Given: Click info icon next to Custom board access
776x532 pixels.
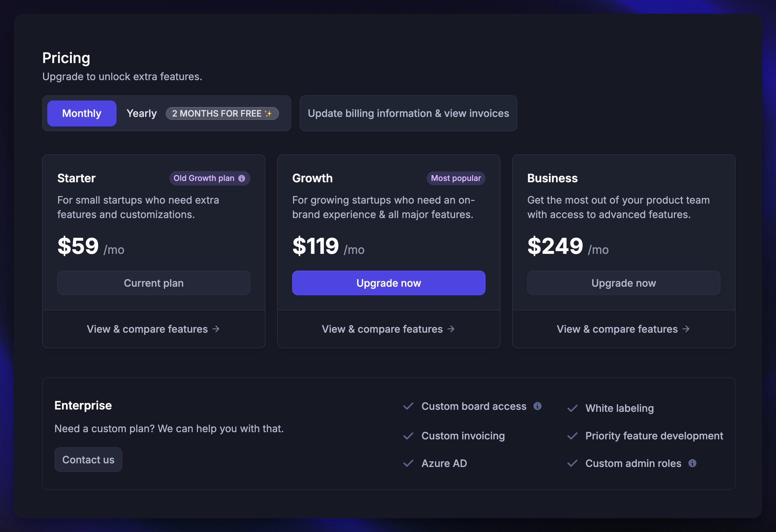Looking at the screenshot, I should coord(537,406).
